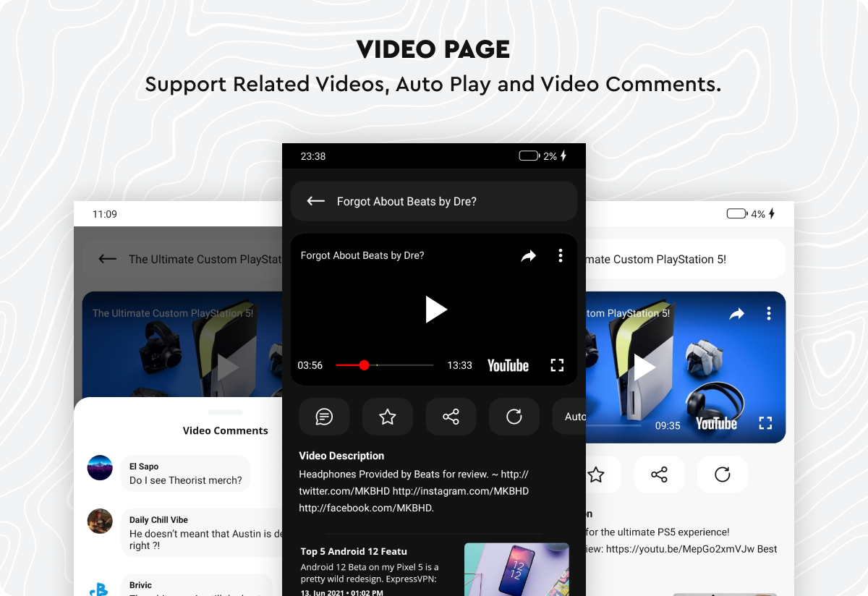The height and width of the screenshot is (596, 868).
Task: Click the title field in center phone header
Action: (434, 201)
